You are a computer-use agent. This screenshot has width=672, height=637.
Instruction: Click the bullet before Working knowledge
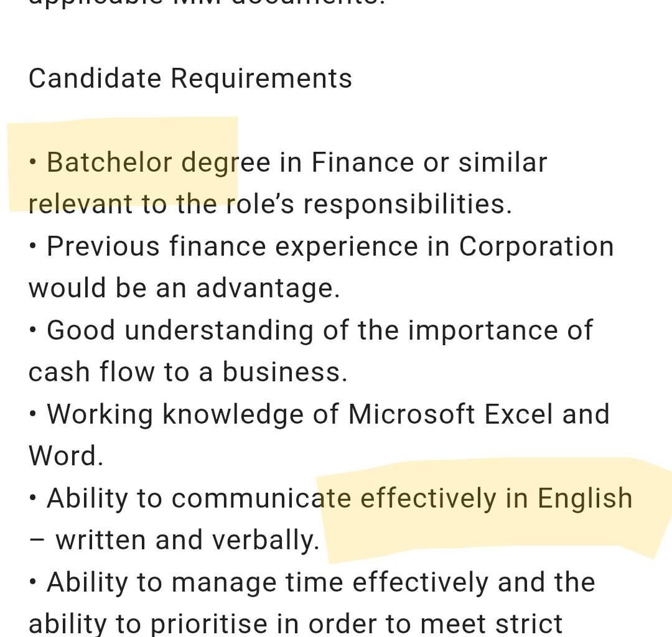pos(33,414)
